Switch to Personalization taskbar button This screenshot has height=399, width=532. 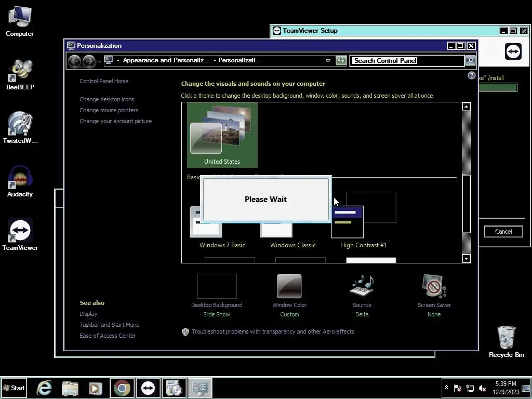coord(200,388)
